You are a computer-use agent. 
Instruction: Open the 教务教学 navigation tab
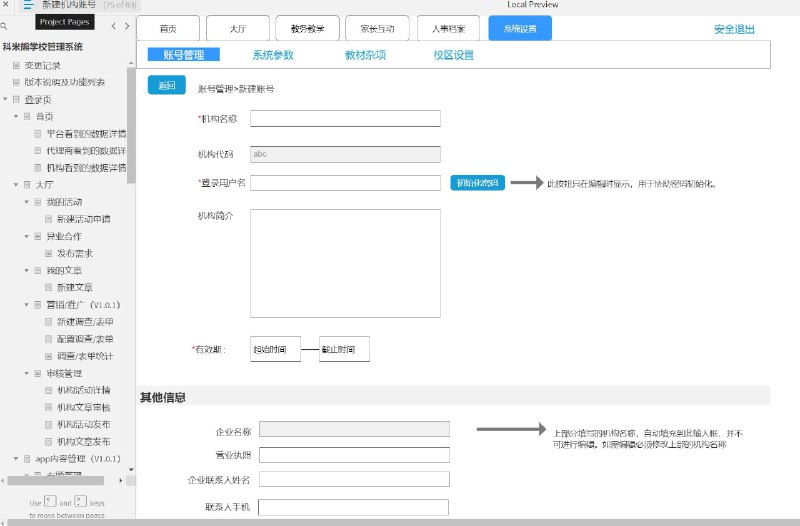pyautogui.click(x=307, y=29)
